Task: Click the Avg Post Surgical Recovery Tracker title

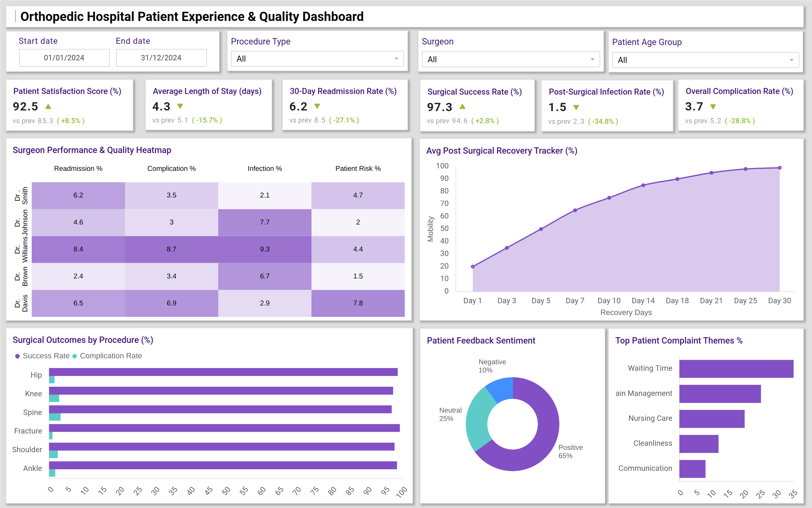Action: [x=501, y=150]
